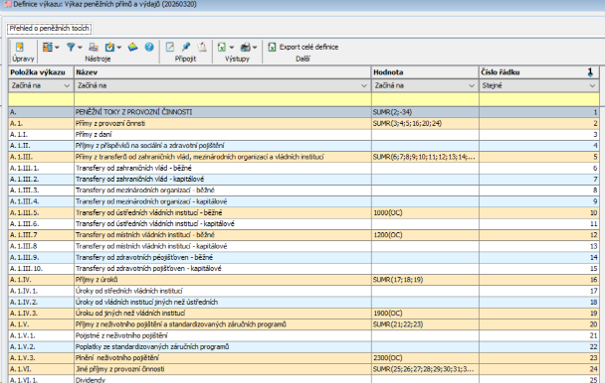Click item code A.1.IV. cell

tap(41, 280)
